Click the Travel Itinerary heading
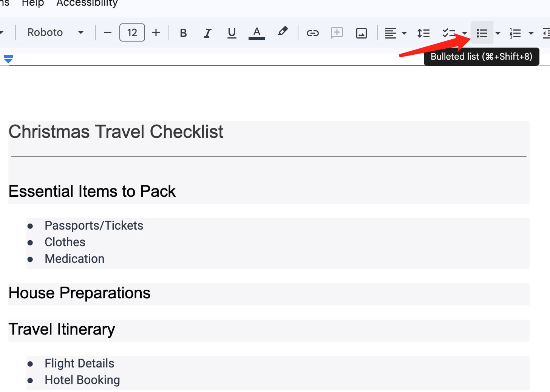The width and height of the screenshot is (550, 392). 62,329
